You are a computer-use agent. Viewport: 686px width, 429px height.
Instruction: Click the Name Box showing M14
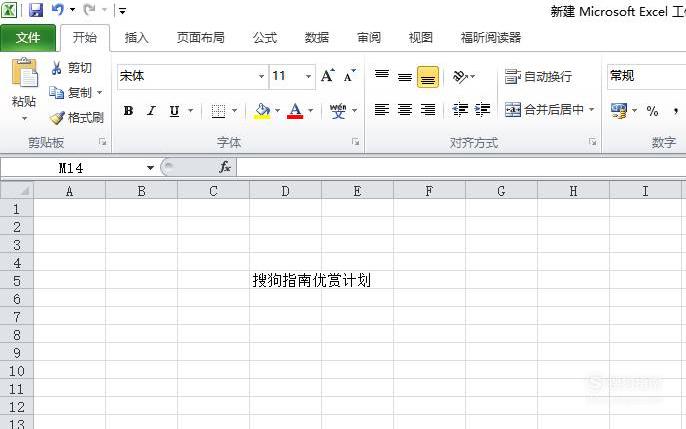[71, 168]
